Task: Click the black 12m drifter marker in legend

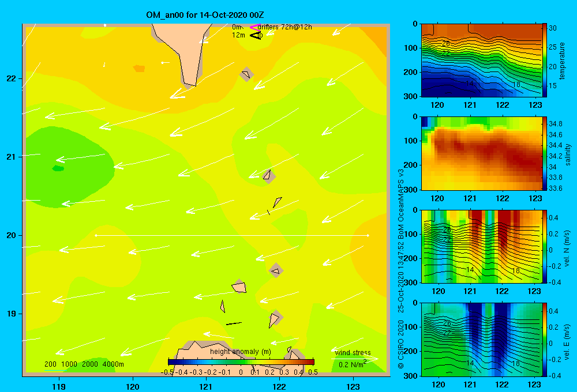Action: (255, 36)
